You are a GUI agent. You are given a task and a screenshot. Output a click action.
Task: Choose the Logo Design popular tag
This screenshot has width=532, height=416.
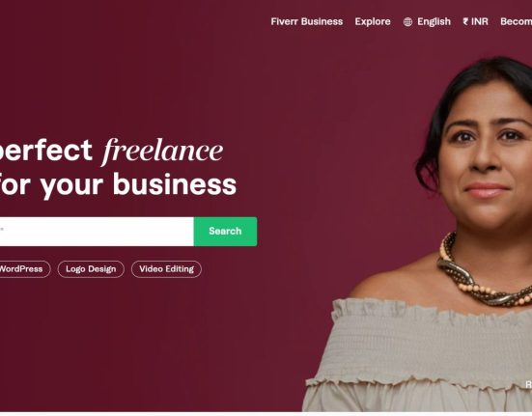pyautogui.click(x=91, y=269)
